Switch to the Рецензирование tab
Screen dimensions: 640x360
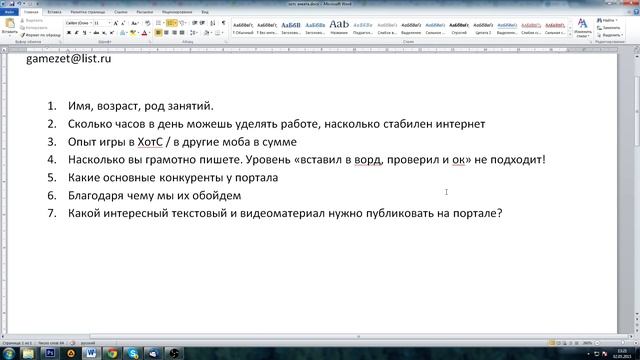point(177,12)
